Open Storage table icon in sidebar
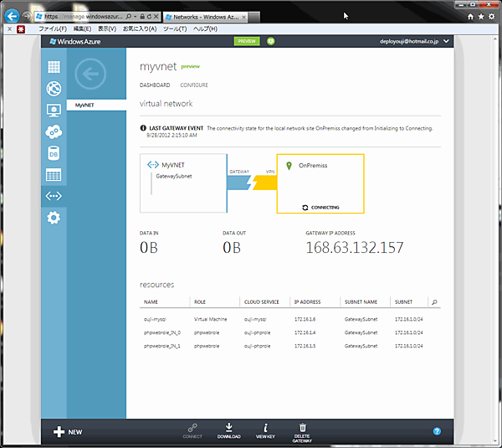 pyautogui.click(x=54, y=175)
